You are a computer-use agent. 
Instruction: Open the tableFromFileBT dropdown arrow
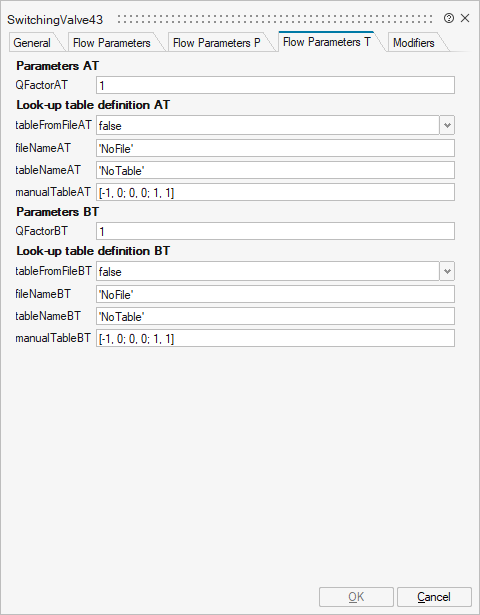click(x=447, y=271)
